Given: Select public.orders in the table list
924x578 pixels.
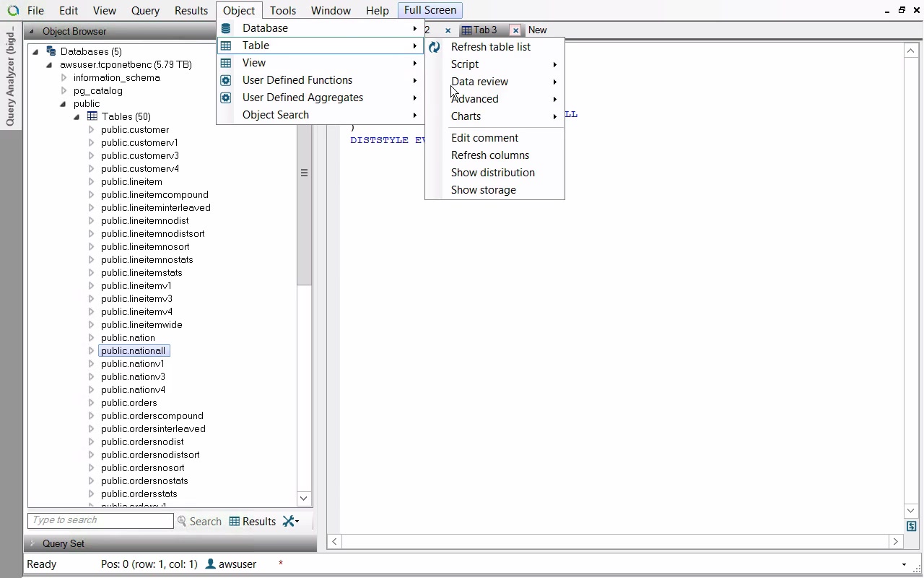Looking at the screenshot, I should click(x=128, y=402).
